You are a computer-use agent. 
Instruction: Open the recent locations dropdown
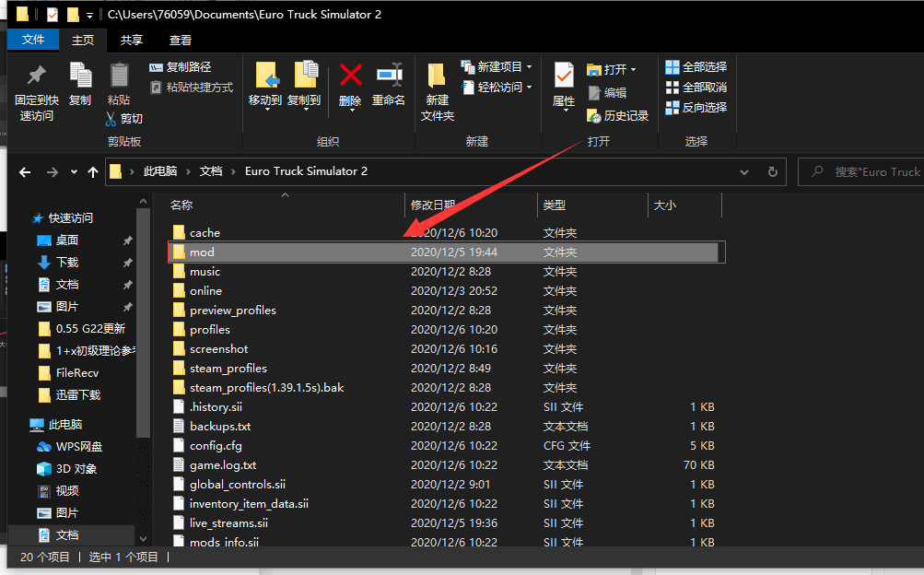click(x=74, y=172)
